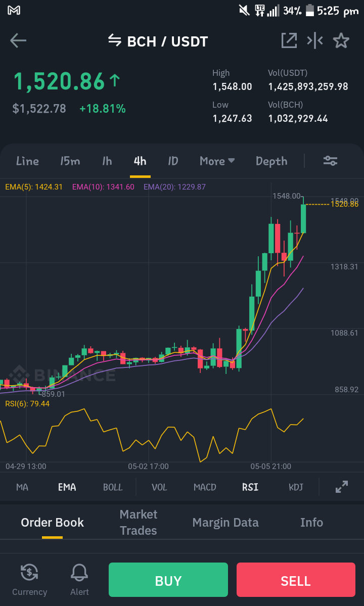Toggle the MACD indicator
The height and width of the screenshot is (606, 364).
[x=205, y=487]
